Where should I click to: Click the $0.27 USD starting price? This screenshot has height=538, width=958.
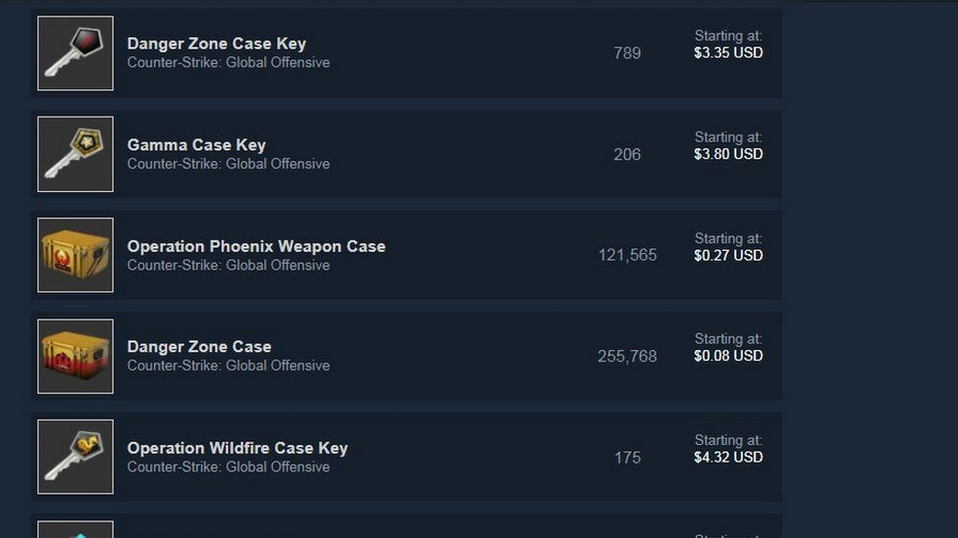tap(728, 255)
